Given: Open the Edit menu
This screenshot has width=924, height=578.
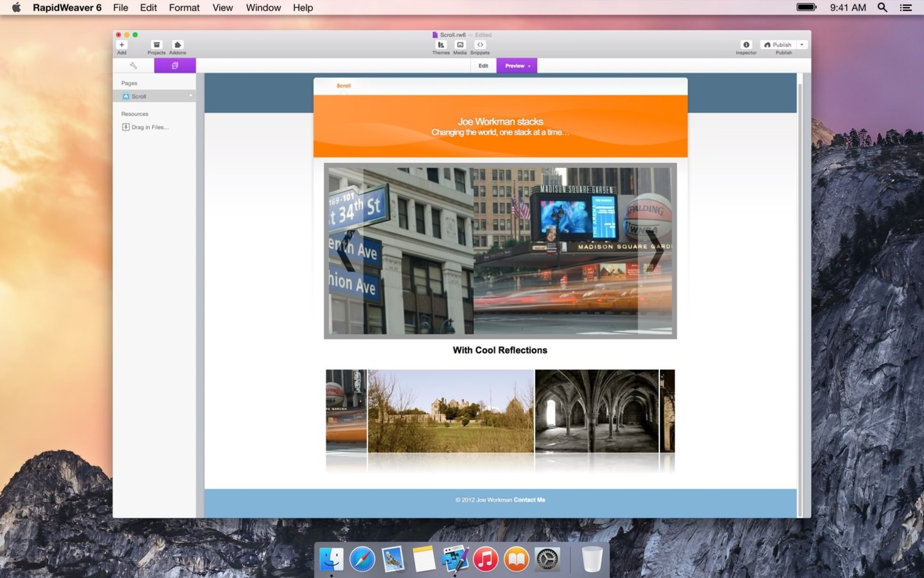Looking at the screenshot, I should point(148,8).
